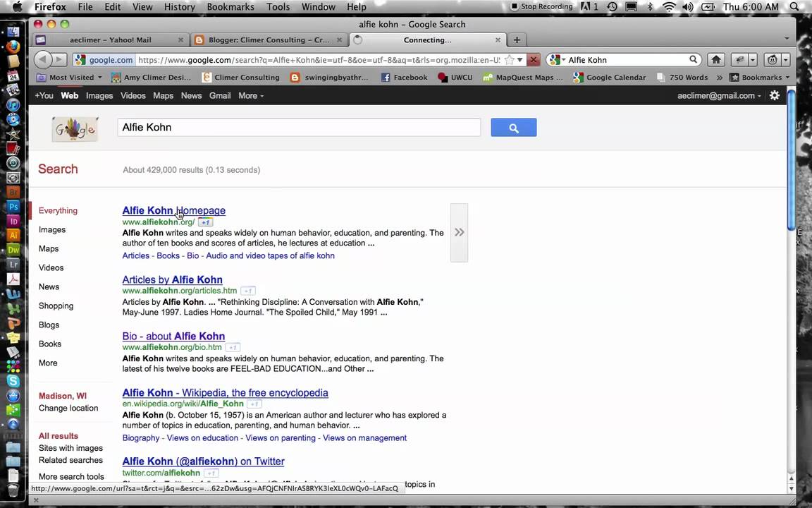Open Alfie Kohn on Twitter result
The image size is (812, 508).
(x=203, y=461)
